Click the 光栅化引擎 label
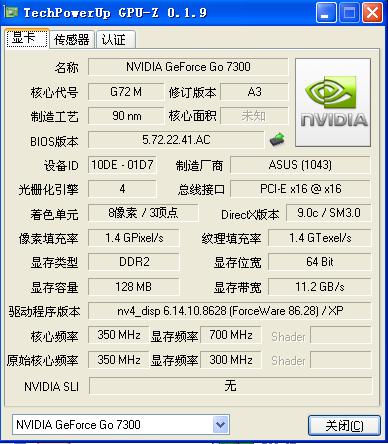 click(x=48, y=190)
